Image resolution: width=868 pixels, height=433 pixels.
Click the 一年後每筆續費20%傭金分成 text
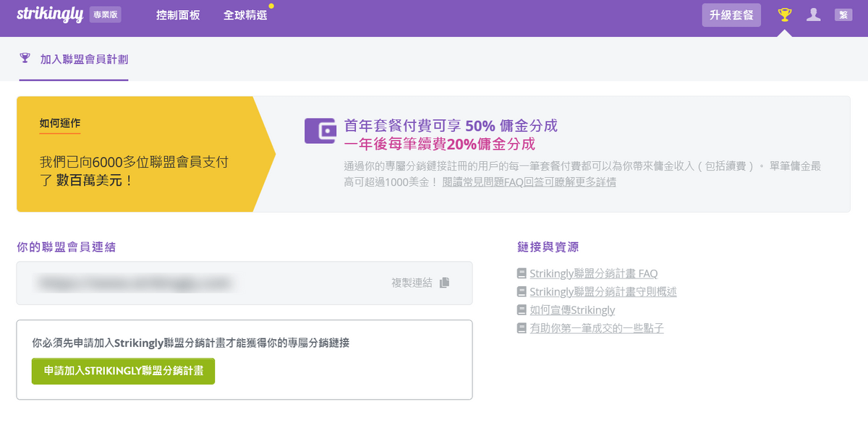tap(440, 144)
